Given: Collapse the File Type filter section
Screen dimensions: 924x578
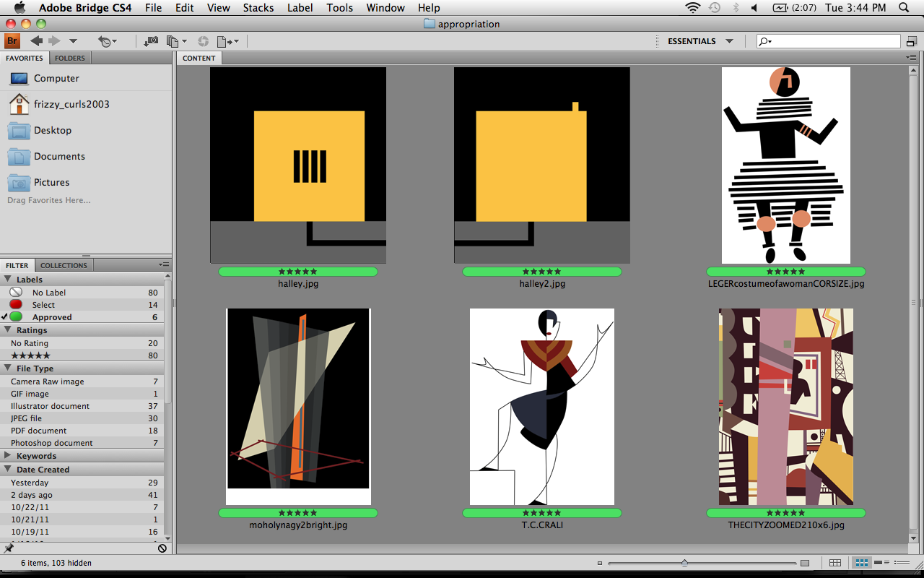Looking at the screenshot, I should (8, 368).
